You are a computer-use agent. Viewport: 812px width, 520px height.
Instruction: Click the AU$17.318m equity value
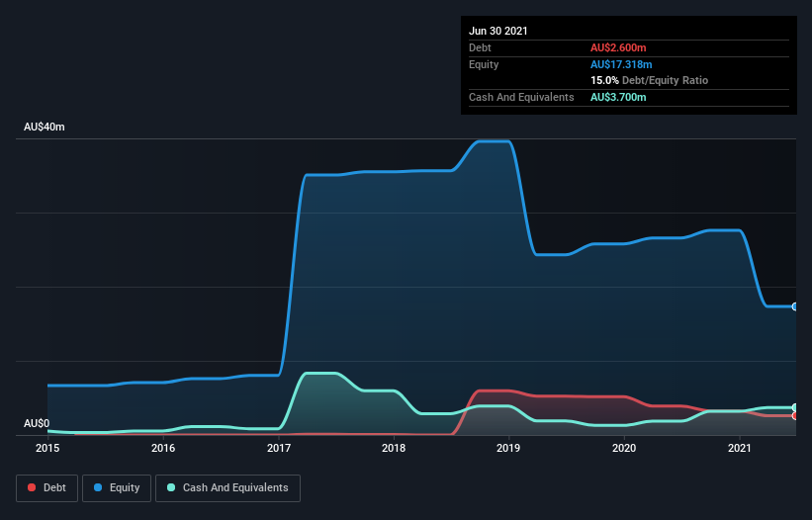[621, 64]
